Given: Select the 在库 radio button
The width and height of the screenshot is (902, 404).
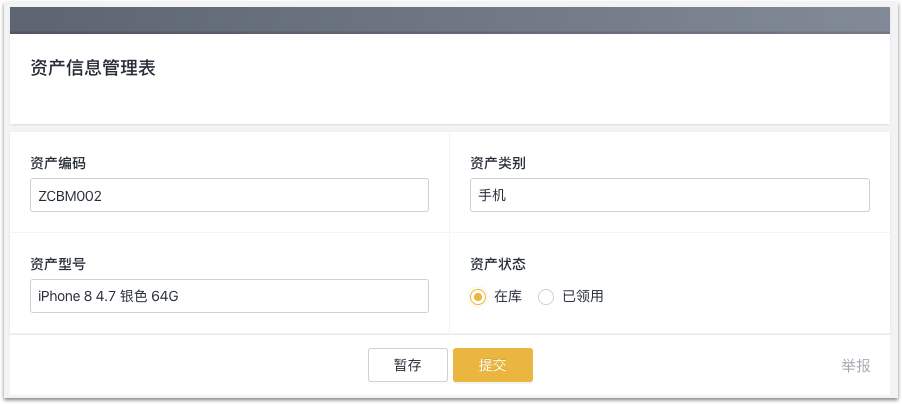Looking at the screenshot, I should click(x=478, y=296).
